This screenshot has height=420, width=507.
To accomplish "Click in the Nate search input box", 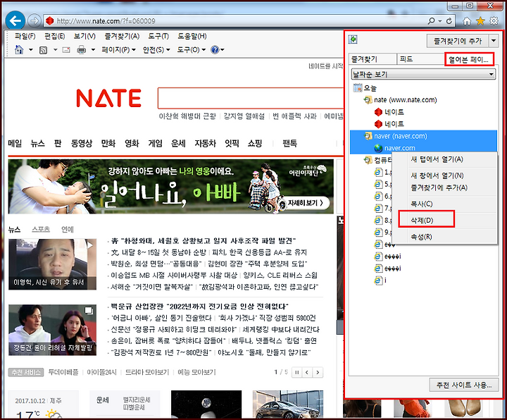I will point(251,98).
